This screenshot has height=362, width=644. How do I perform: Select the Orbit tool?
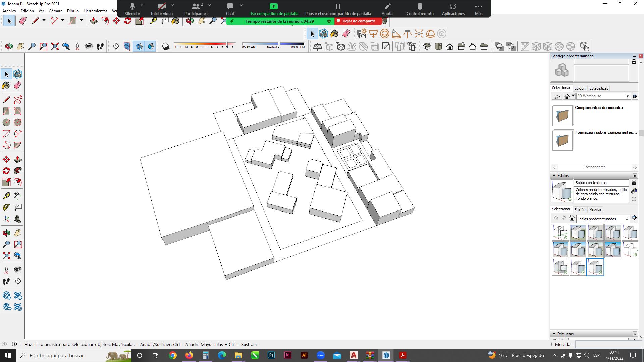click(x=6, y=233)
